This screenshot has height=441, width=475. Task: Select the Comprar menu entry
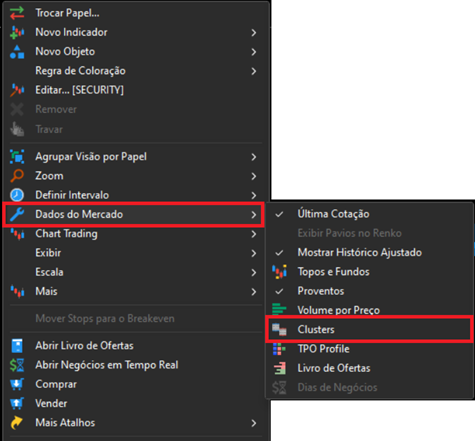(136, 384)
